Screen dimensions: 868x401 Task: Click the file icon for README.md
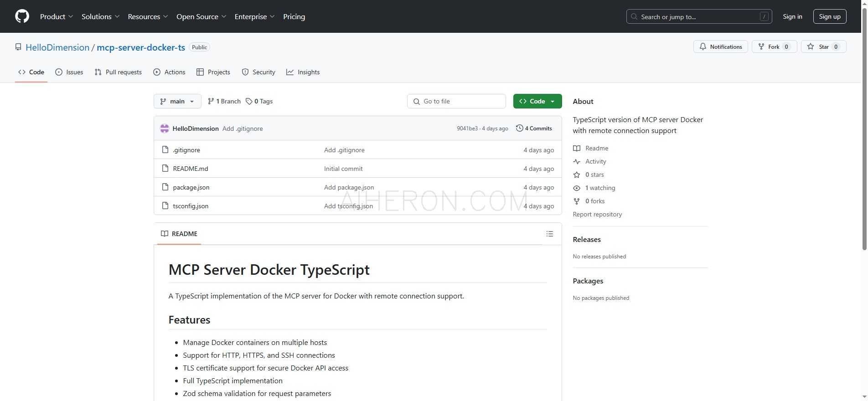pos(165,168)
